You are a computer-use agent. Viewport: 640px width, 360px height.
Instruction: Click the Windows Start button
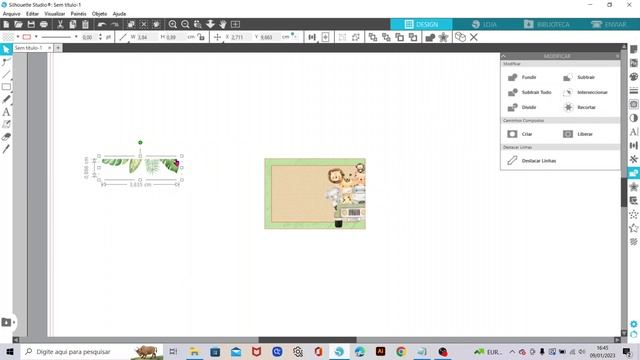click(x=10, y=352)
